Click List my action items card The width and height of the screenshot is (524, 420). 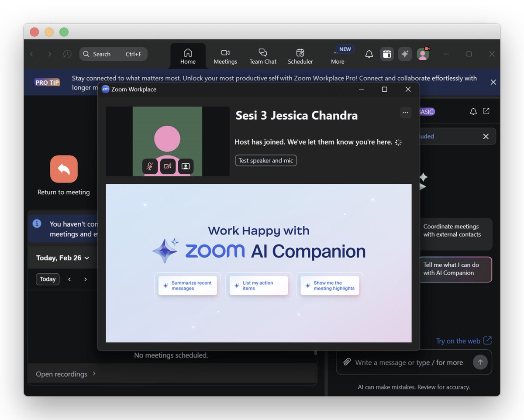point(259,286)
